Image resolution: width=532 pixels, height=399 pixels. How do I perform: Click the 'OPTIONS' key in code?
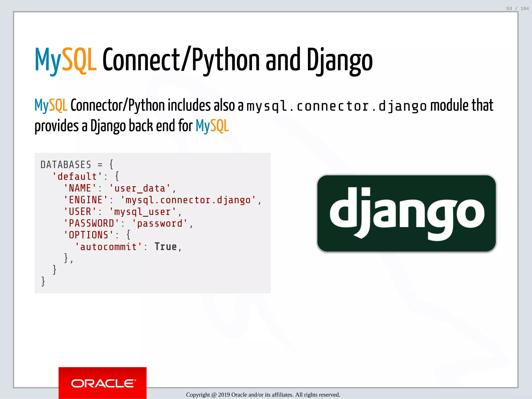pos(89,235)
